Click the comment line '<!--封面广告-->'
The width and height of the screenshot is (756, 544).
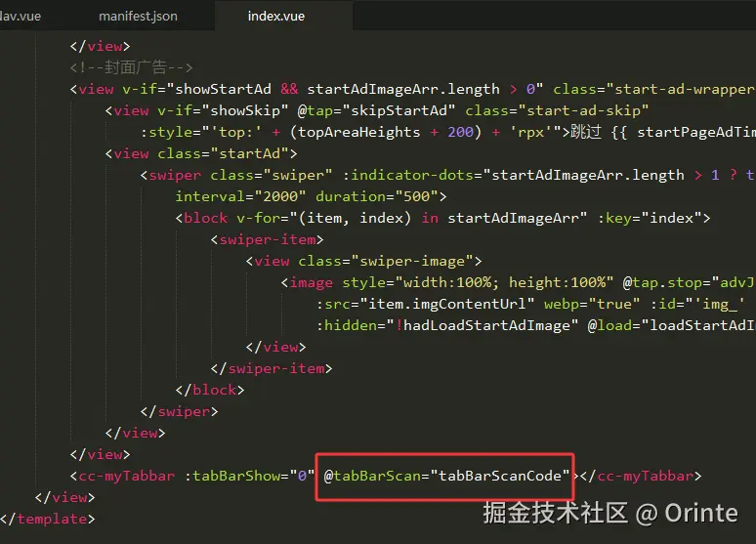[131, 67]
